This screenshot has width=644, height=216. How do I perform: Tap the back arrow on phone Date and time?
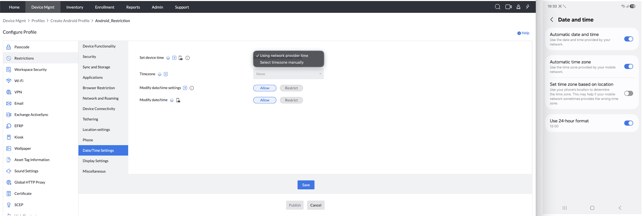(552, 20)
